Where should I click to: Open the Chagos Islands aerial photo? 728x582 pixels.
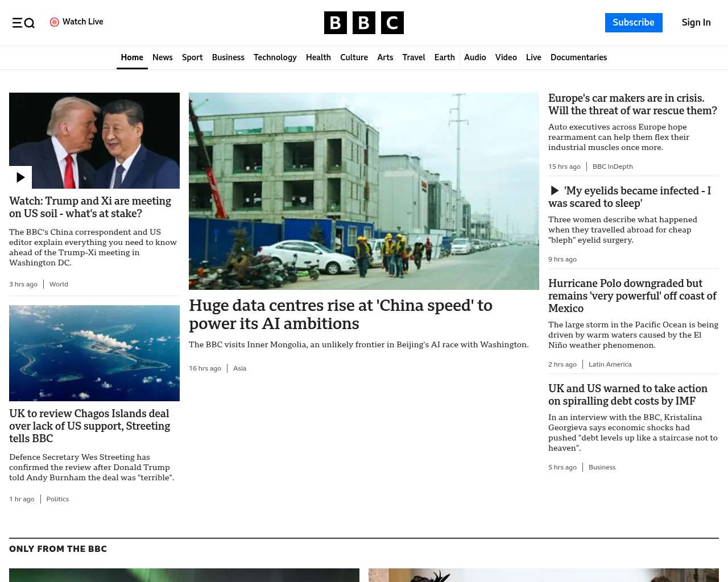point(94,353)
